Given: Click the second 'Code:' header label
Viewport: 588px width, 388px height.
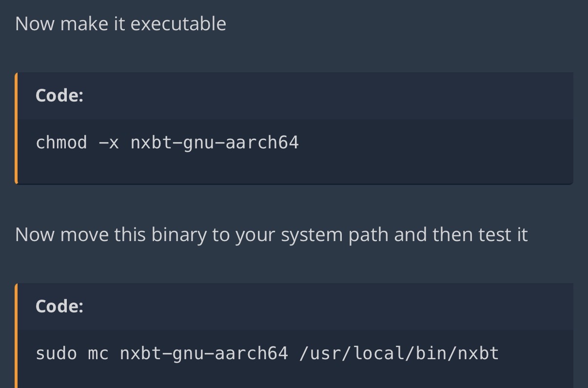Looking at the screenshot, I should click(59, 306).
